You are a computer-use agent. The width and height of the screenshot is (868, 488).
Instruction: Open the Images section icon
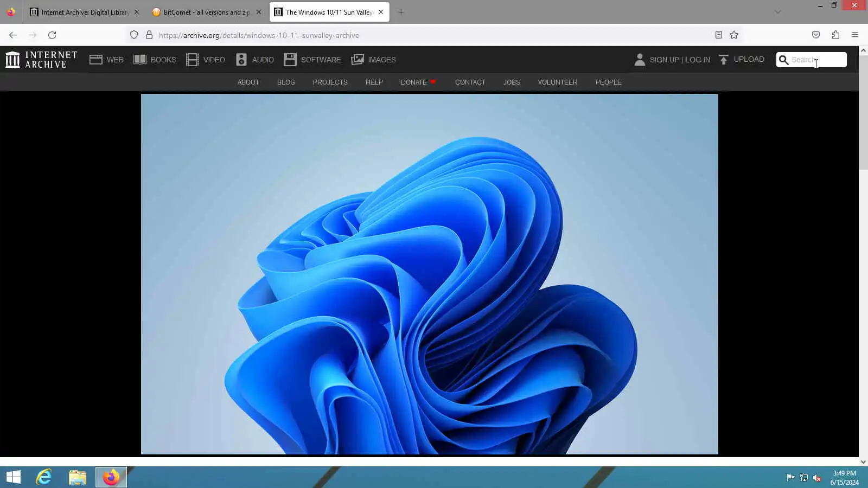[358, 60]
